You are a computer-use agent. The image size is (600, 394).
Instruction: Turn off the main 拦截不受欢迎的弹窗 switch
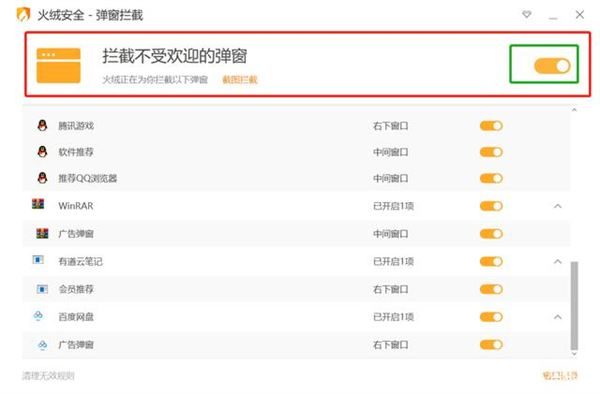tap(552, 66)
